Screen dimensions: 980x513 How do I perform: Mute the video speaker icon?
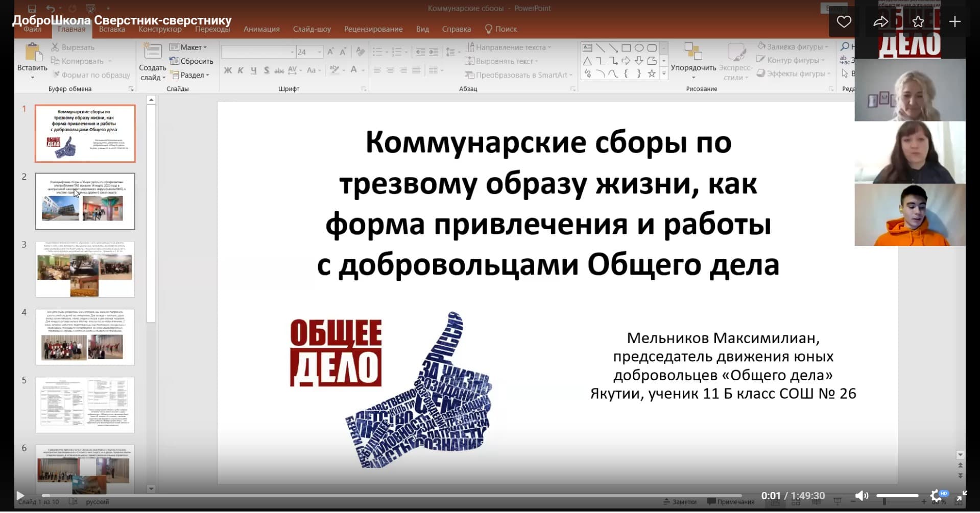(x=862, y=495)
